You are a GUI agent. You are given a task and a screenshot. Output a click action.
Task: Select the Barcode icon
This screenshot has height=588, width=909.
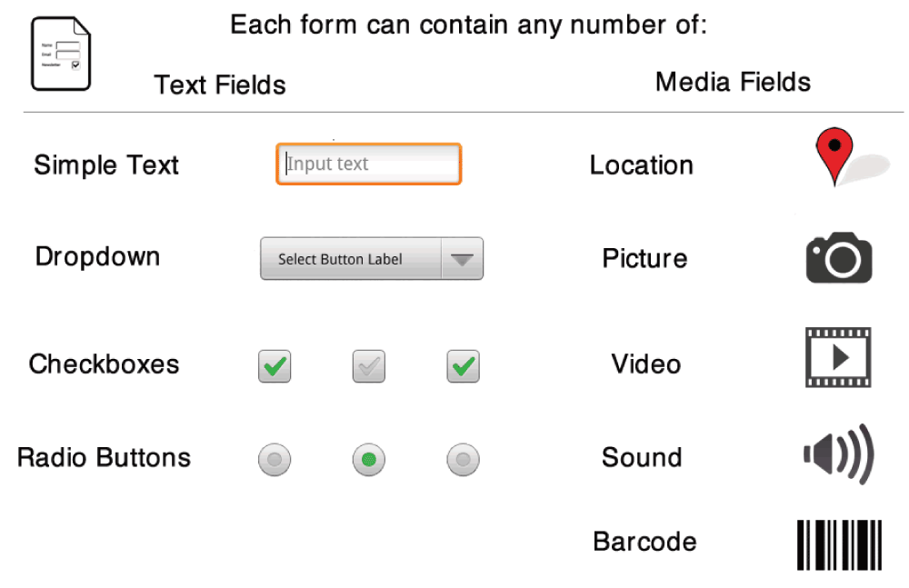[x=839, y=544]
